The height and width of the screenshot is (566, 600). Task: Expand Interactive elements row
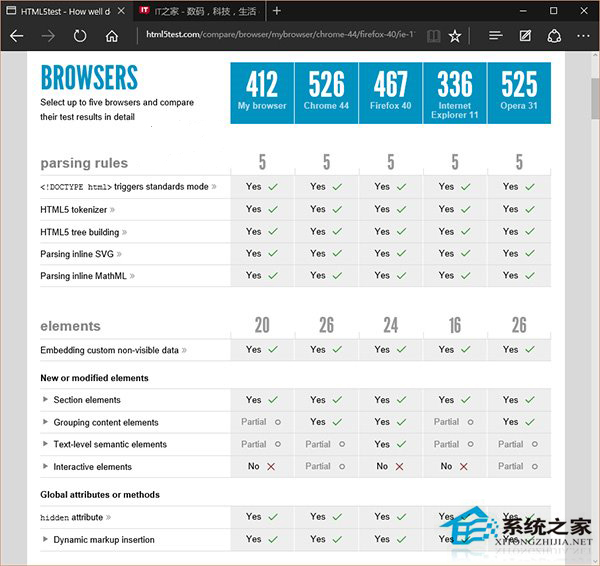point(46,466)
